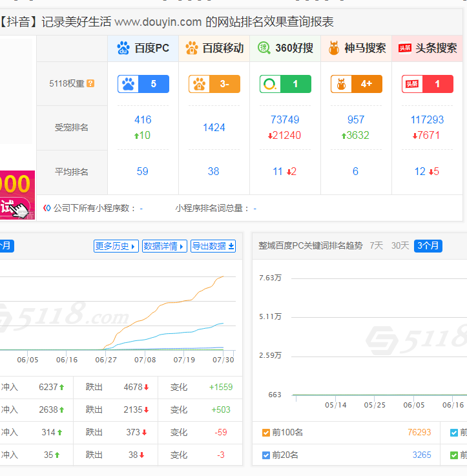467x476 pixels.
Task: Click Baidu Mobile rank value 1424
Action: click(x=214, y=127)
